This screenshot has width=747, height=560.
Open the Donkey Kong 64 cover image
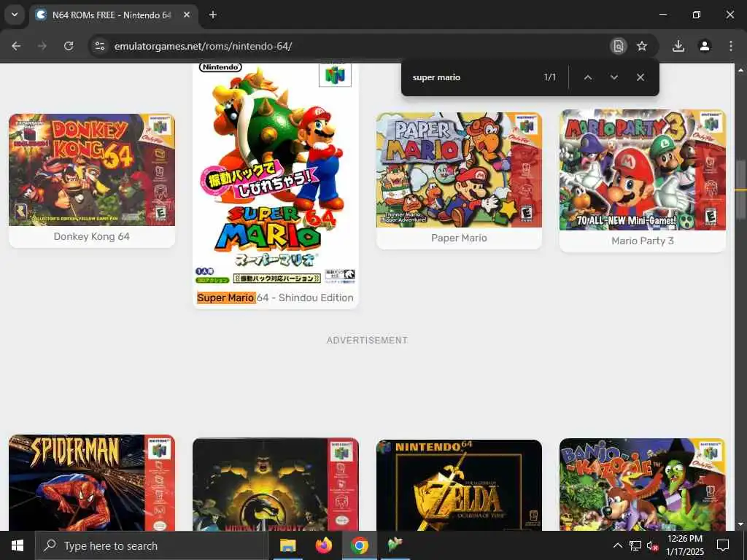point(92,169)
